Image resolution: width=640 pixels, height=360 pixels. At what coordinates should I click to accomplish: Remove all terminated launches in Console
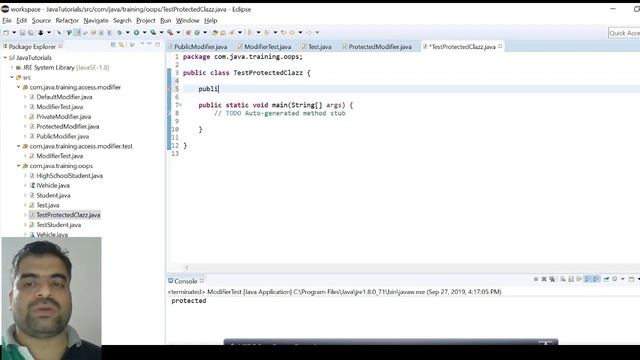coord(552,279)
